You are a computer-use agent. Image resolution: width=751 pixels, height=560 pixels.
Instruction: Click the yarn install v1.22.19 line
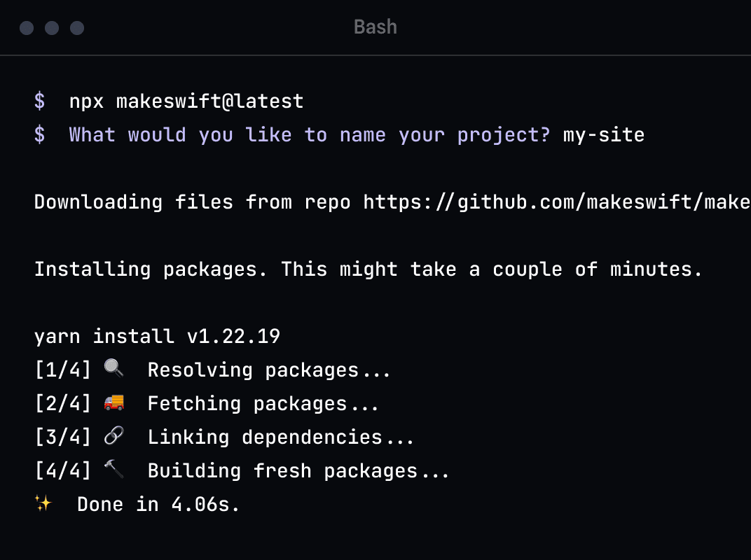coord(157,336)
